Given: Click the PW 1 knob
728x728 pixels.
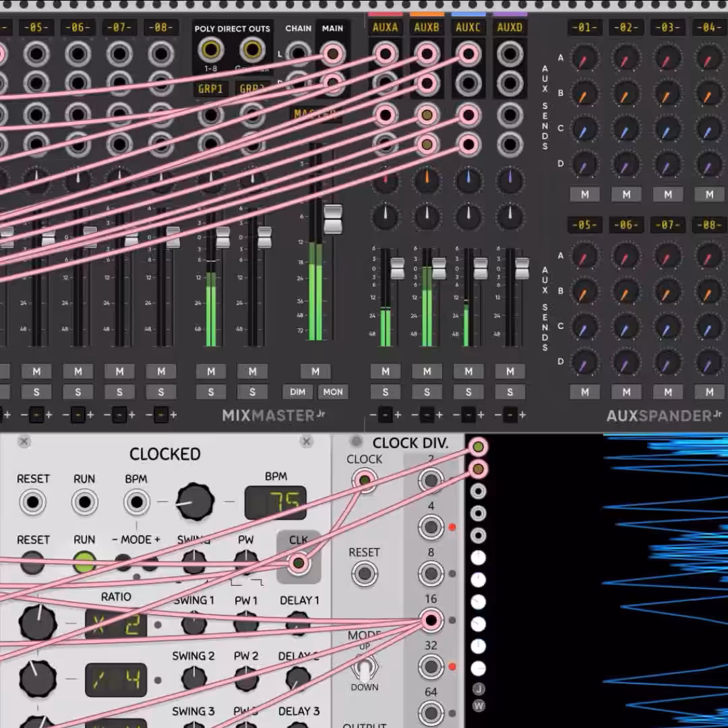Looking at the screenshot, I should [246, 623].
